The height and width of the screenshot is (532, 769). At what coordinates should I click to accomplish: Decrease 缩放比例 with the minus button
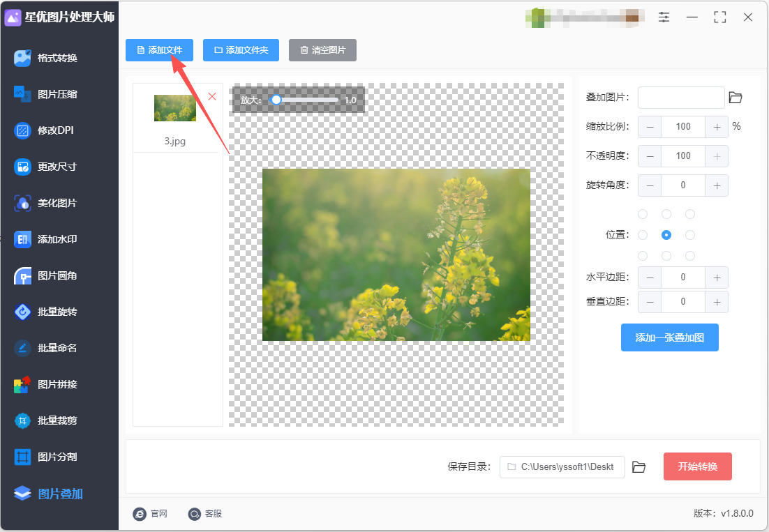650,127
